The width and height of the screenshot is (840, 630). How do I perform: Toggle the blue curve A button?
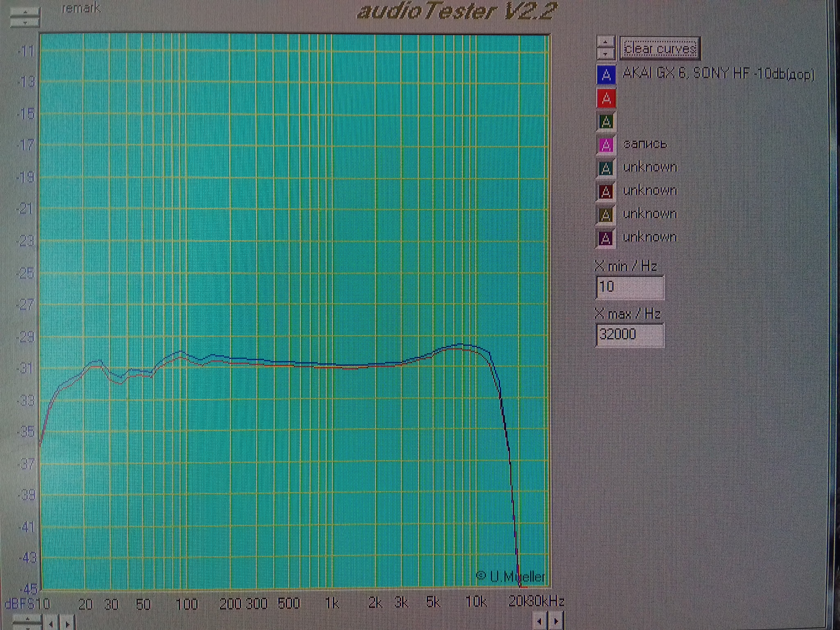pyautogui.click(x=606, y=75)
